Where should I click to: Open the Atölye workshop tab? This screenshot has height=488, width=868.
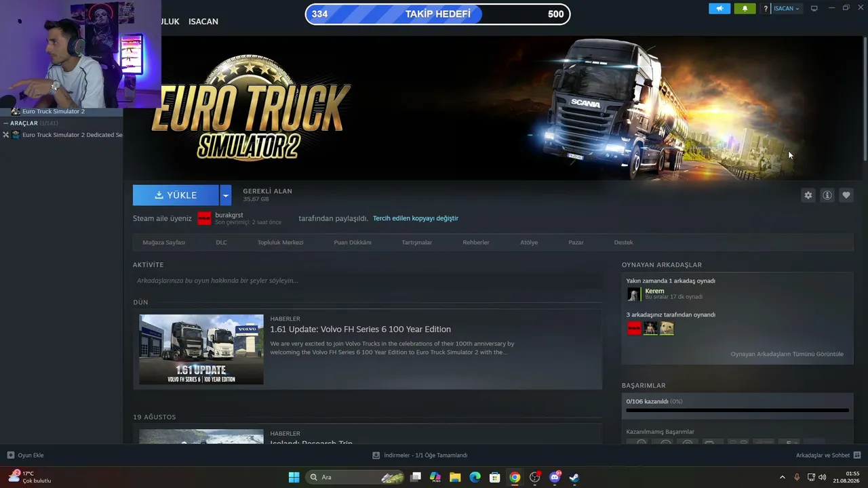pyautogui.click(x=529, y=242)
